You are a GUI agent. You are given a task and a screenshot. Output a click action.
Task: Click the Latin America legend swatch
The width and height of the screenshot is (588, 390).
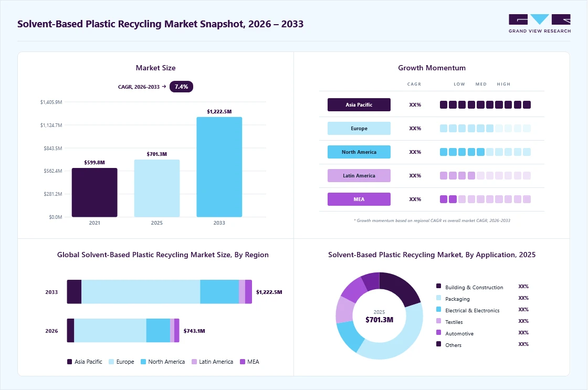click(x=194, y=362)
